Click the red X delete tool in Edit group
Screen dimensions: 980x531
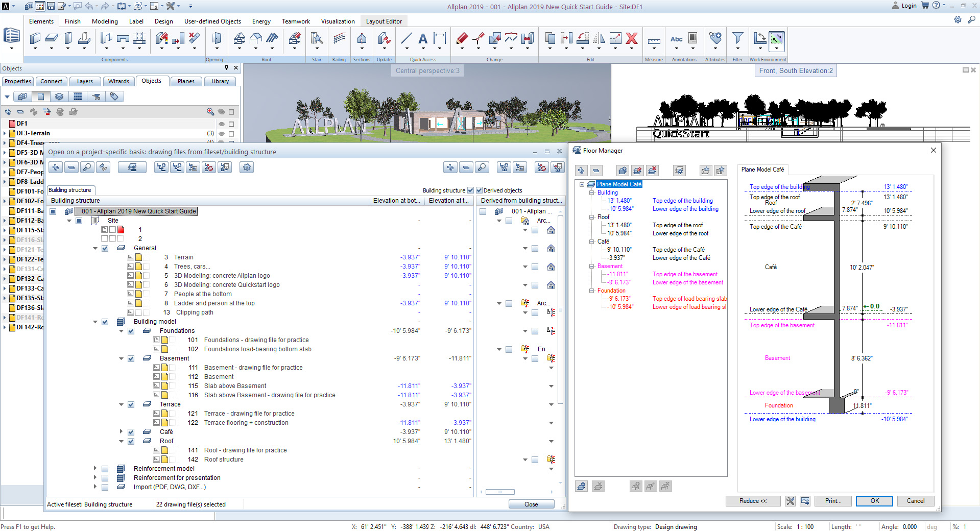(x=632, y=39)
